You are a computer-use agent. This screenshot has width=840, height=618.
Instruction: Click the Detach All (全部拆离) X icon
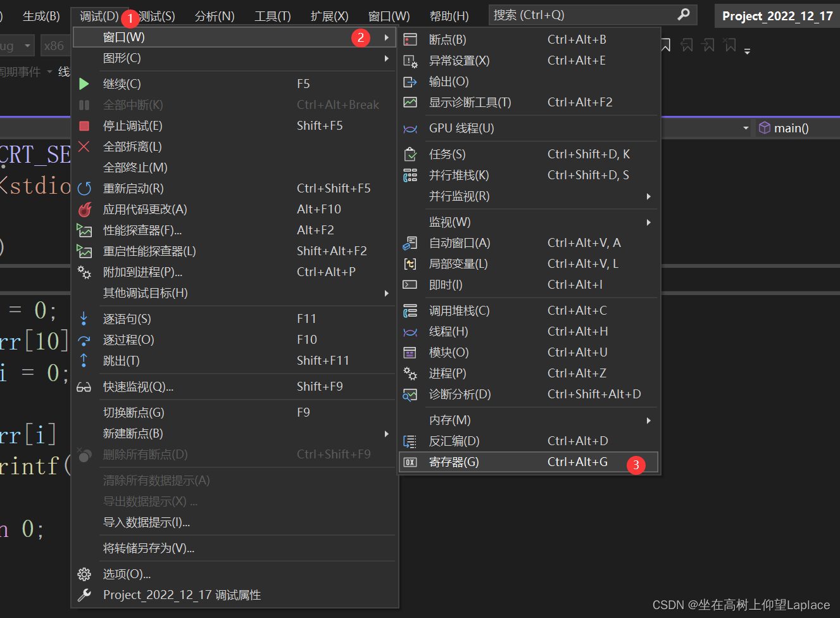click(84, 146)
